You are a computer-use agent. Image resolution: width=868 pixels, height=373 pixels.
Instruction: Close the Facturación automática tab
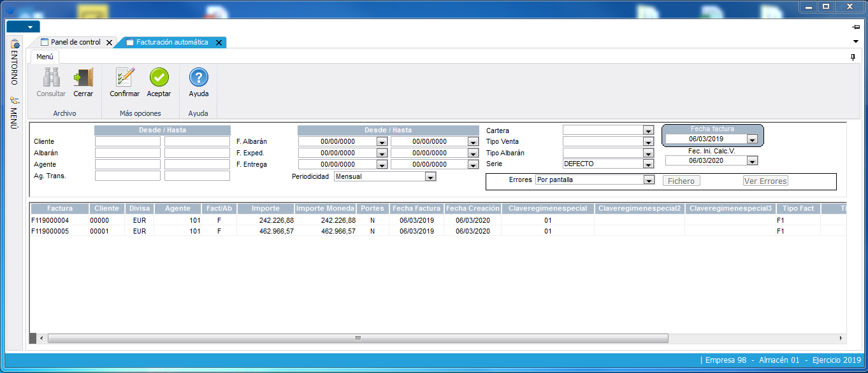point(219,43)
